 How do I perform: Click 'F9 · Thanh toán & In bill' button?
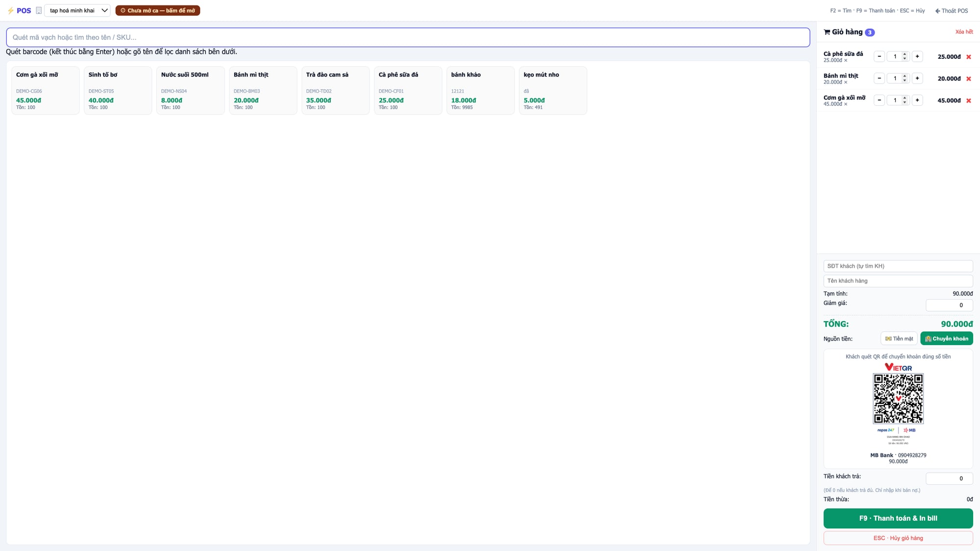[x=898, y=518]
